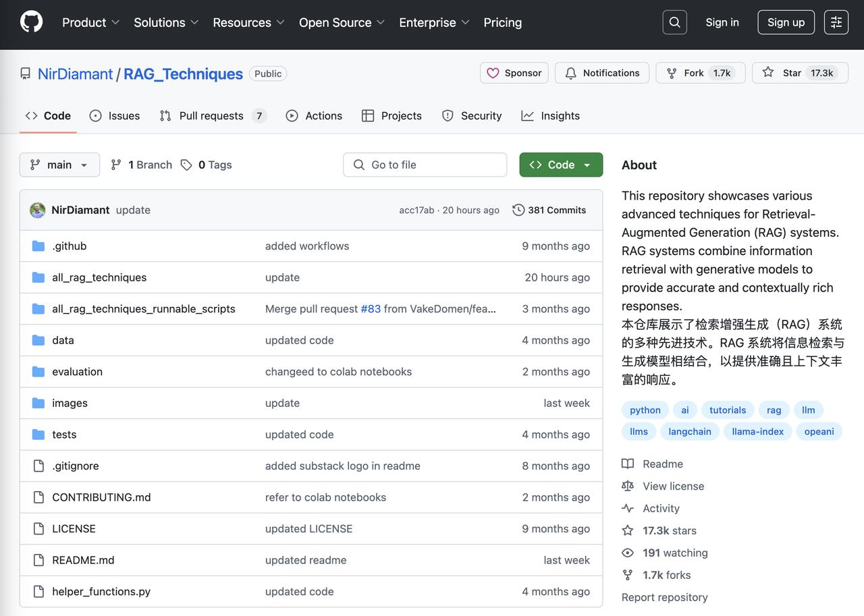Switch to the Actions tab

pyautogui.click(x=314, y=115)
